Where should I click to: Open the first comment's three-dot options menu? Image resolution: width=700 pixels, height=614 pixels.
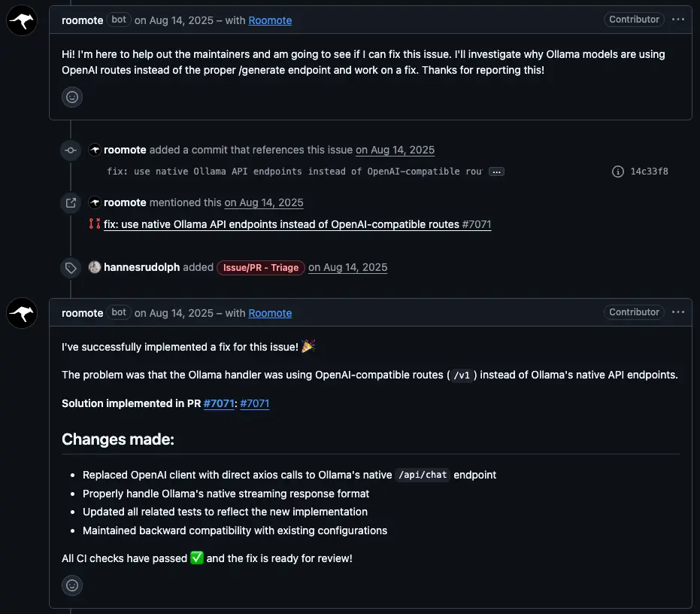678,20
